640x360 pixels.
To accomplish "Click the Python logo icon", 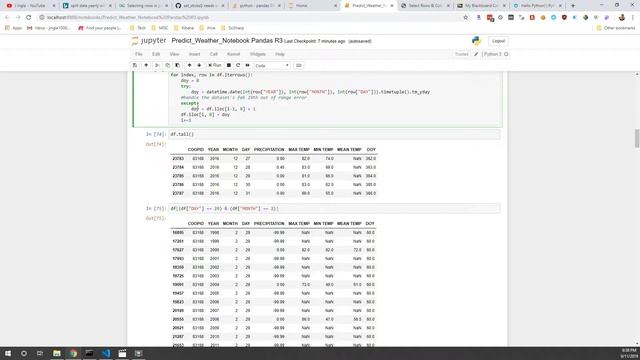I will (x=476, y=41).
